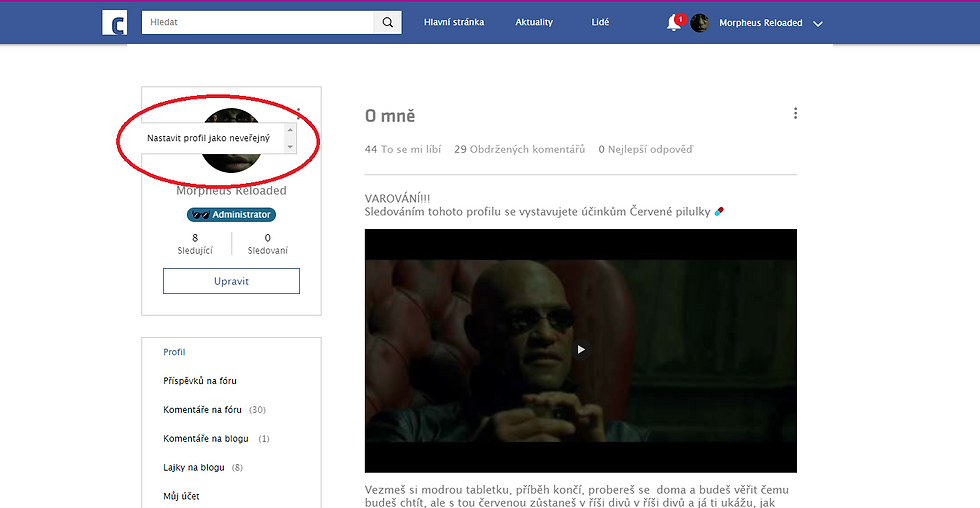Viewport: 980px width, 508px height.
Task: Expand the Morpheus Reloaded account chevron
Action: (818, 24)
